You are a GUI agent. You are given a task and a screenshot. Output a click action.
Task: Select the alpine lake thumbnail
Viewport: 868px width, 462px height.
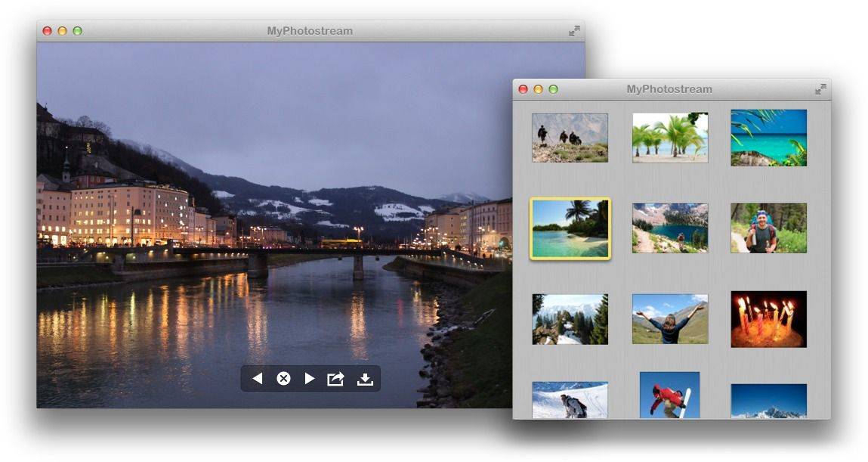click(x=670, y=228)
